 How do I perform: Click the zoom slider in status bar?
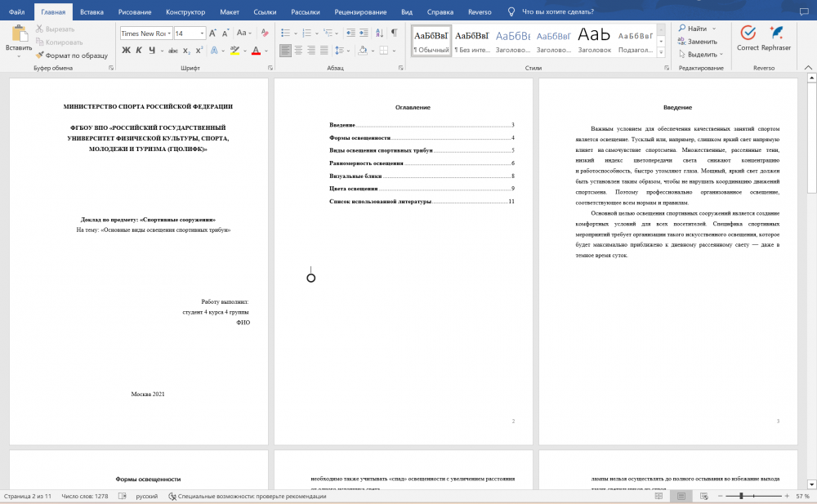point(753,496)
